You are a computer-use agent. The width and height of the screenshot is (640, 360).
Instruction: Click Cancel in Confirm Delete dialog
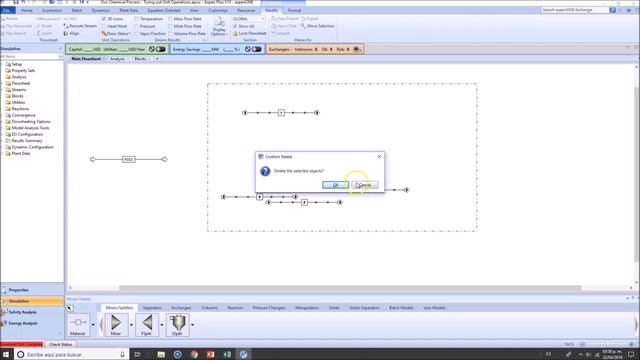[365, 185]
